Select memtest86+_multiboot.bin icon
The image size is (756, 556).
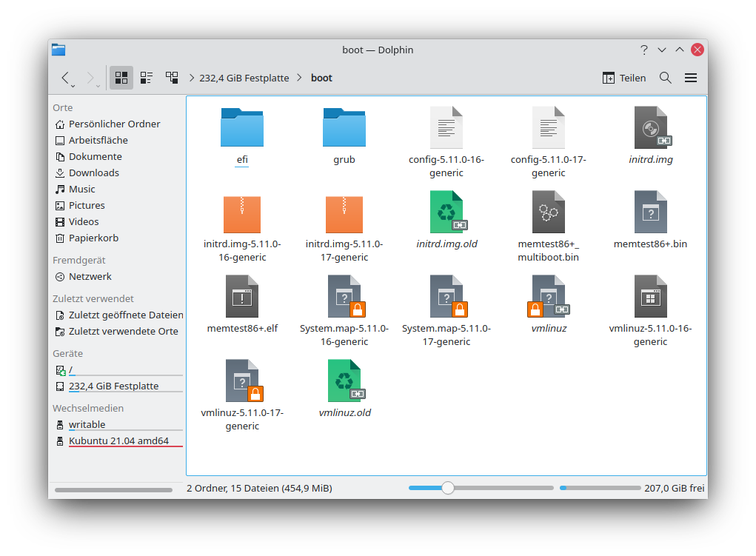pos(549,212)
